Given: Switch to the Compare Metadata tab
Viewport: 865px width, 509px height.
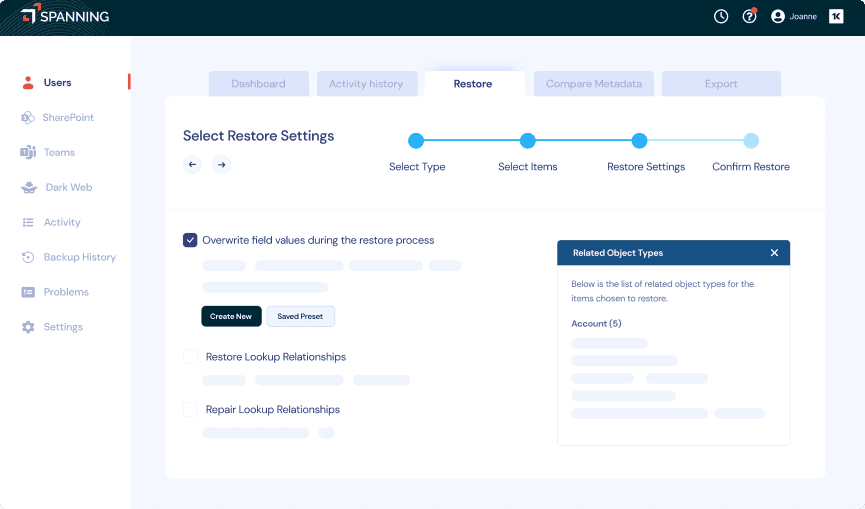Looking at the screenshot, I should (593, 84).
